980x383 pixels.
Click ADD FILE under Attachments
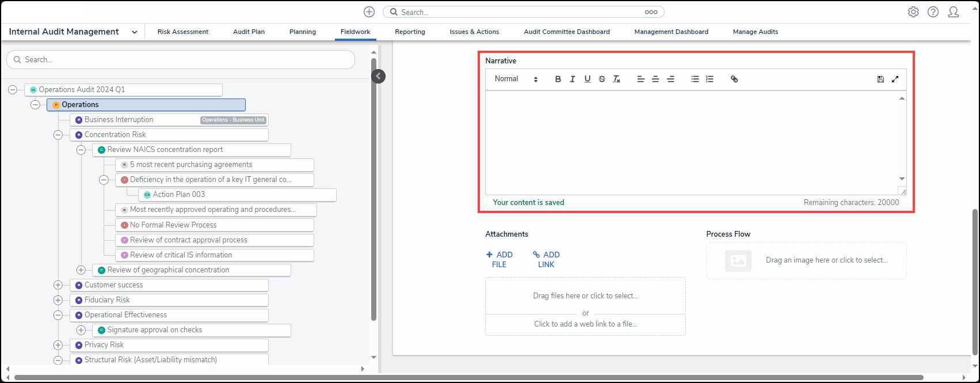click(499, 260)
